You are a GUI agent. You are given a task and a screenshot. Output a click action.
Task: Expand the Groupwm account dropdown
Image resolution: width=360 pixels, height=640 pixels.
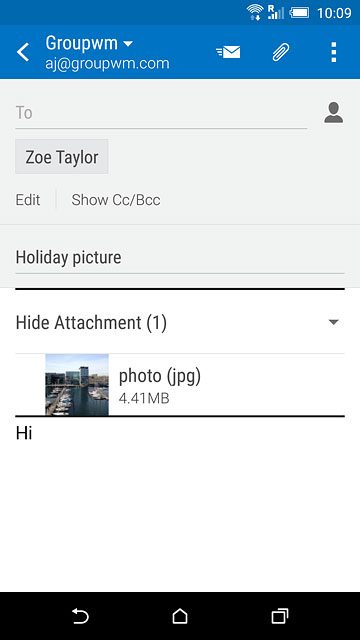[128, 43]
